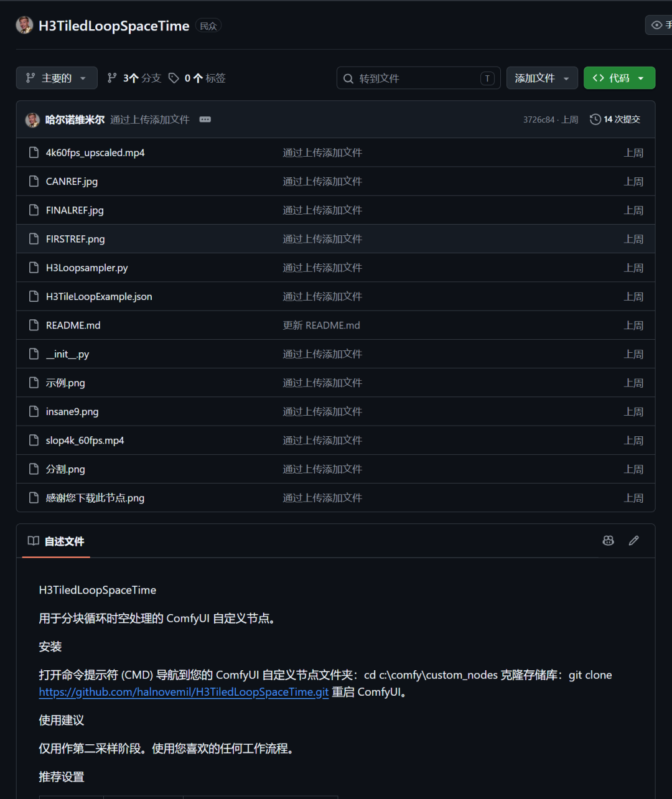
Task: Open file __init__.py
Action: click(x=67, y=354)
